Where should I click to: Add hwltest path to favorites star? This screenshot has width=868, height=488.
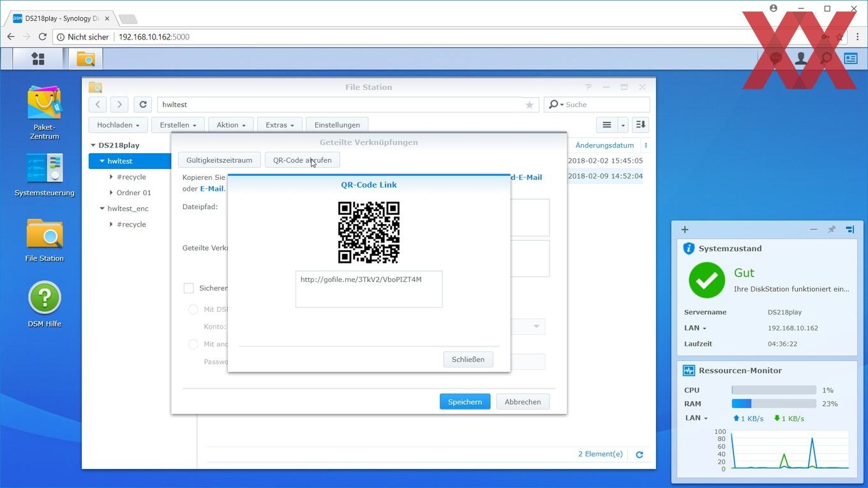(x=529, y=105)
